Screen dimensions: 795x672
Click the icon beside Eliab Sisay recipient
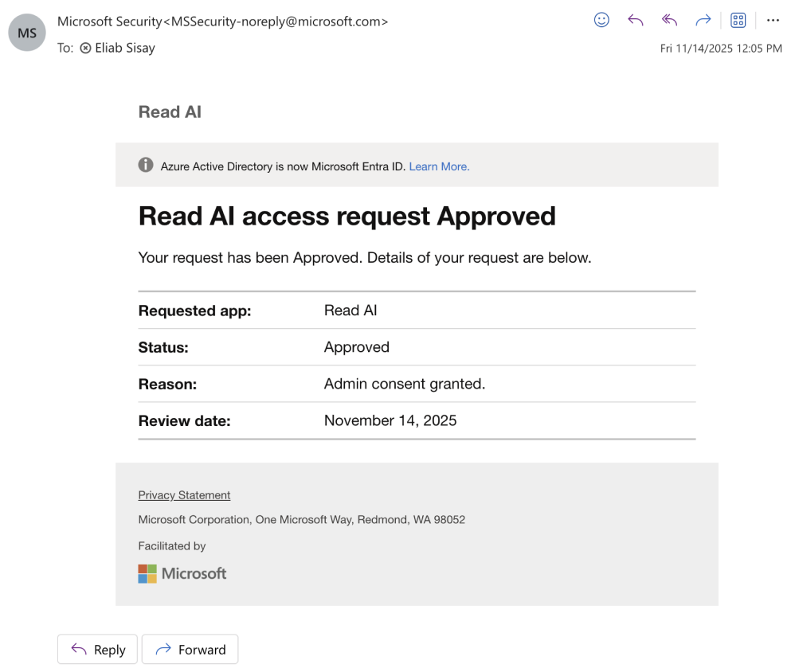[86, 48]
